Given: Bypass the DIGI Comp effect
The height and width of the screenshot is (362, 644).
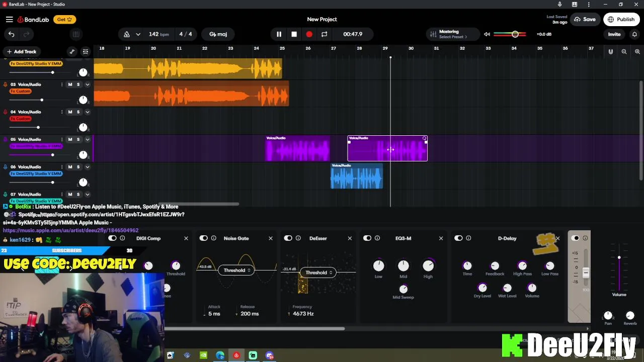Looking at the screenshot, I should (x=112, y=238).
